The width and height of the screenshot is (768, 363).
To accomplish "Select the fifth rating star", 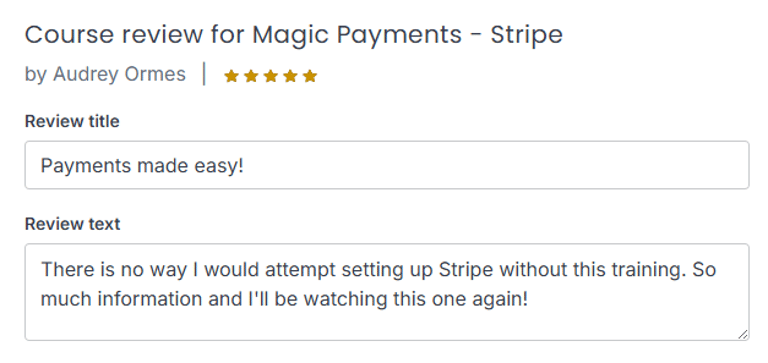I will [x=310, y=76].
